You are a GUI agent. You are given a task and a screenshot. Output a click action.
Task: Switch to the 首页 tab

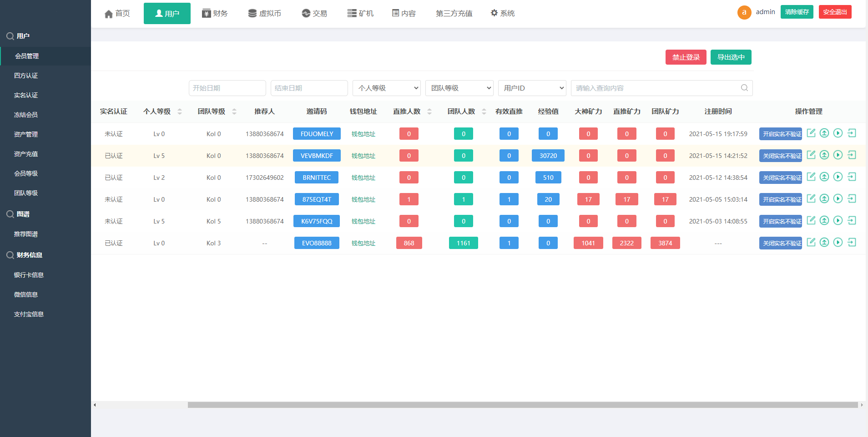tap(117, 13)
